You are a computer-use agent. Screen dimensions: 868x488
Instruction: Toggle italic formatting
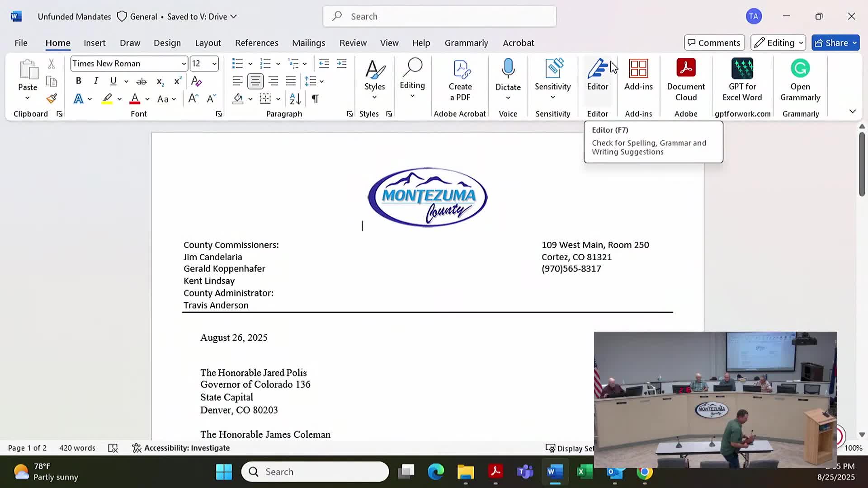96,81
